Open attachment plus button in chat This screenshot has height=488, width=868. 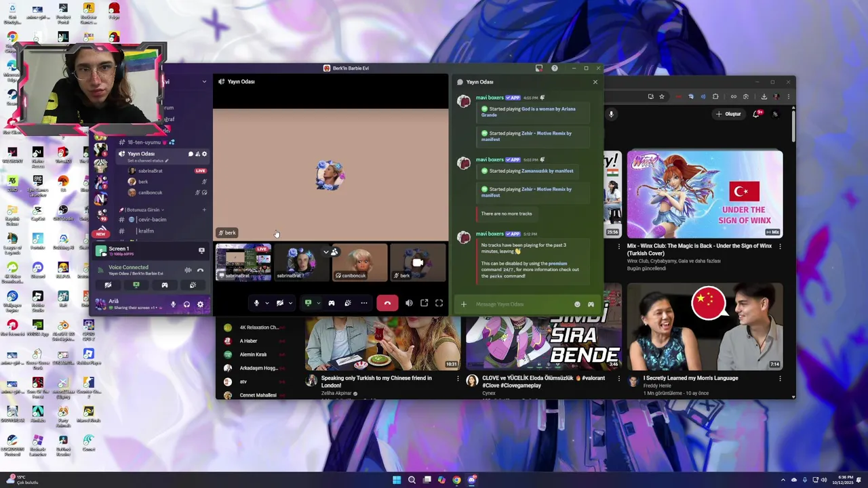point(464,304)
